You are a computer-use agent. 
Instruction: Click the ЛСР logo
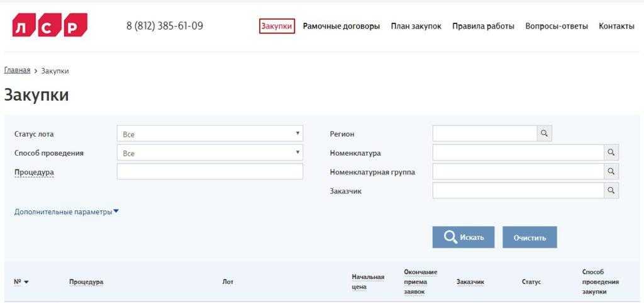50,25
